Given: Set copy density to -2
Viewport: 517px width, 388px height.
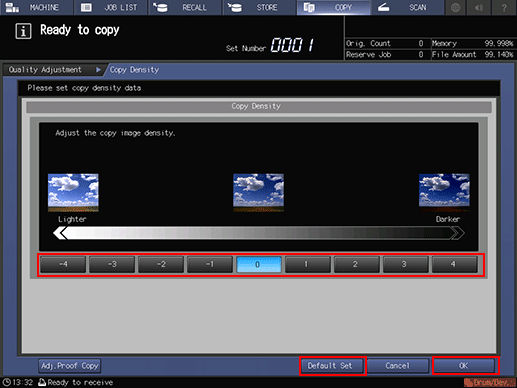Looking at the screenshot, I should [x=161, y=264].
